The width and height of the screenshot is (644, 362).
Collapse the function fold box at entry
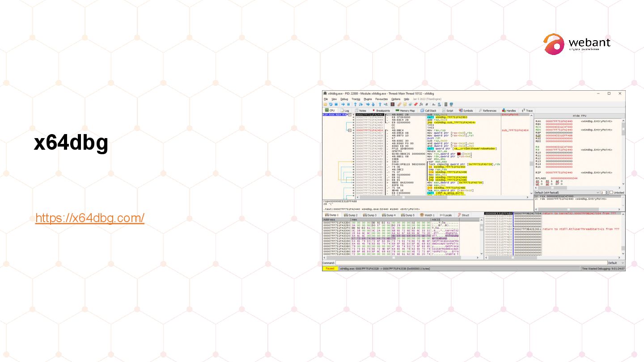(x=350, y=115)
